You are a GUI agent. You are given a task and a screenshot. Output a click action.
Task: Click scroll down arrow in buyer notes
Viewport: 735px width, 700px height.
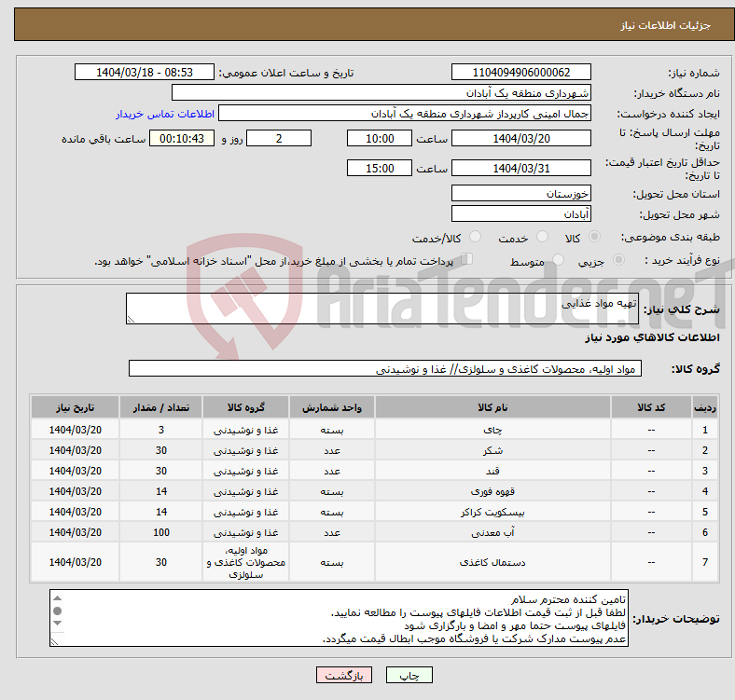click(57, 624)
